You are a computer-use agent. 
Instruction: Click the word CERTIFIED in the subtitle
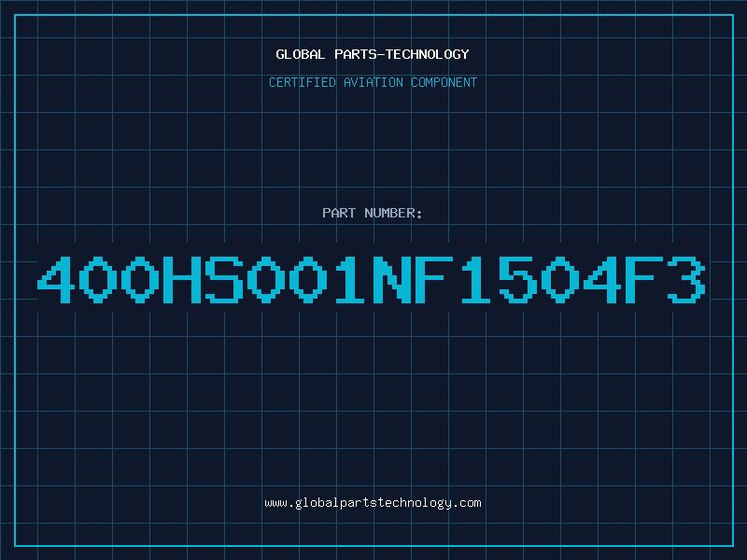[303, 82]
